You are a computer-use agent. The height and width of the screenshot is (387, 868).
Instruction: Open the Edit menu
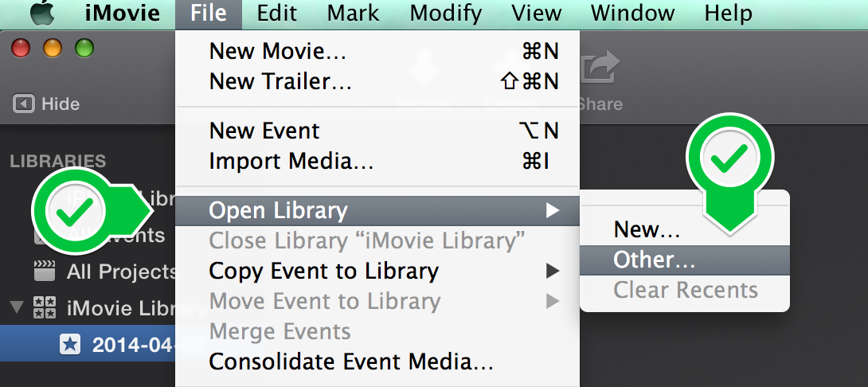[278, 14]
